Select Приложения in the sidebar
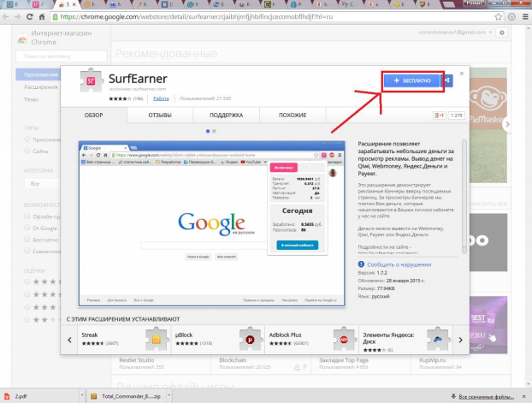 point(41,74)
